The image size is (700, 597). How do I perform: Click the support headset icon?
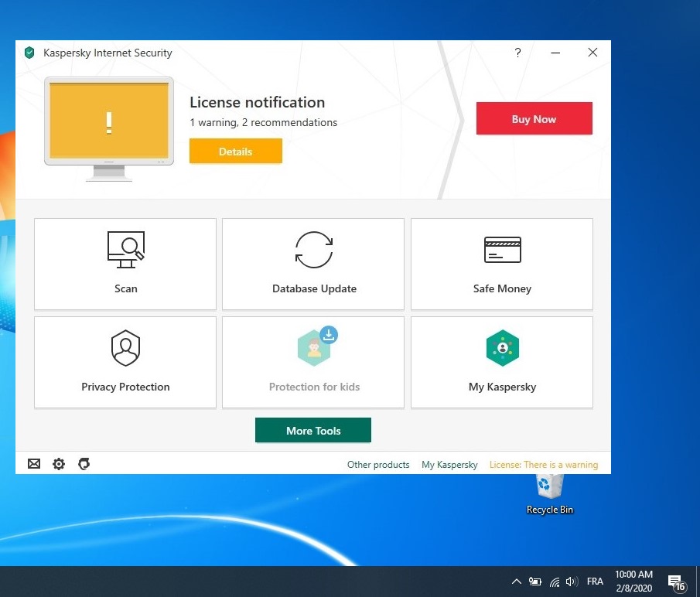click(x=84, y=464)
